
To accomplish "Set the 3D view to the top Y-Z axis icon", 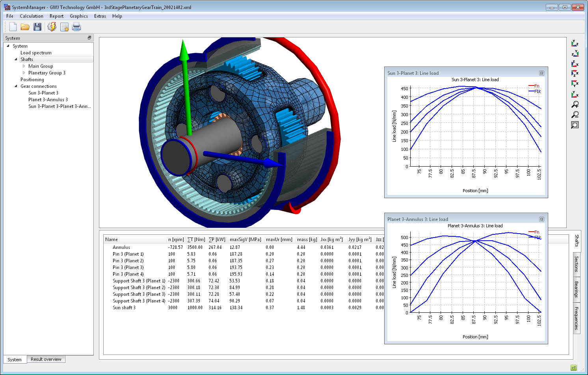I will [x=575, y=43].
